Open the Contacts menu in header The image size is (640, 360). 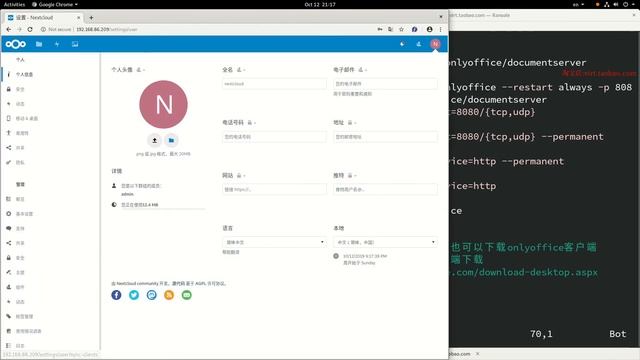coord(418,44)
